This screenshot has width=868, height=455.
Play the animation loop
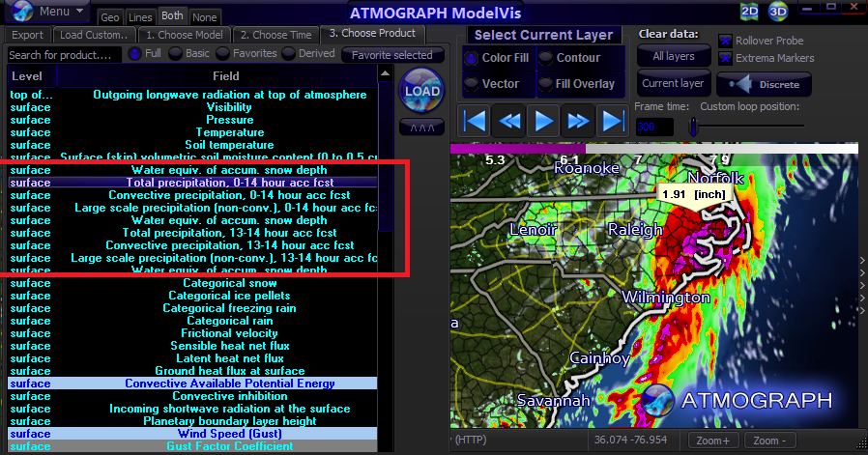point(543,120)
